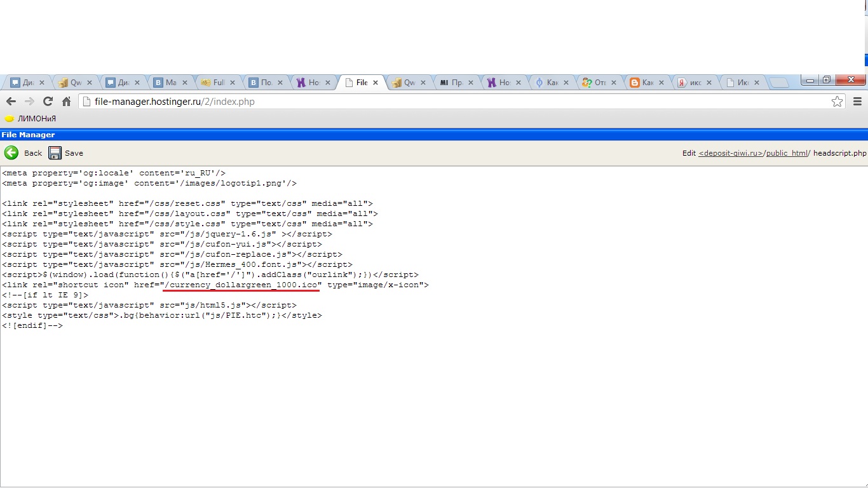Viewport: 868px width, 488px height.
Task: Click the Hermes_400.font.js script line
Action: click(177, 264)
